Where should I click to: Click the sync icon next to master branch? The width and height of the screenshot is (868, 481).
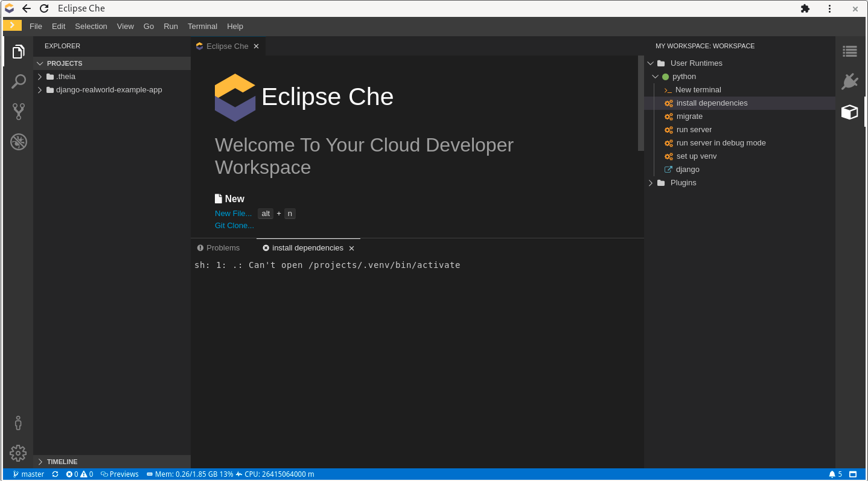[x=55, y=474]
